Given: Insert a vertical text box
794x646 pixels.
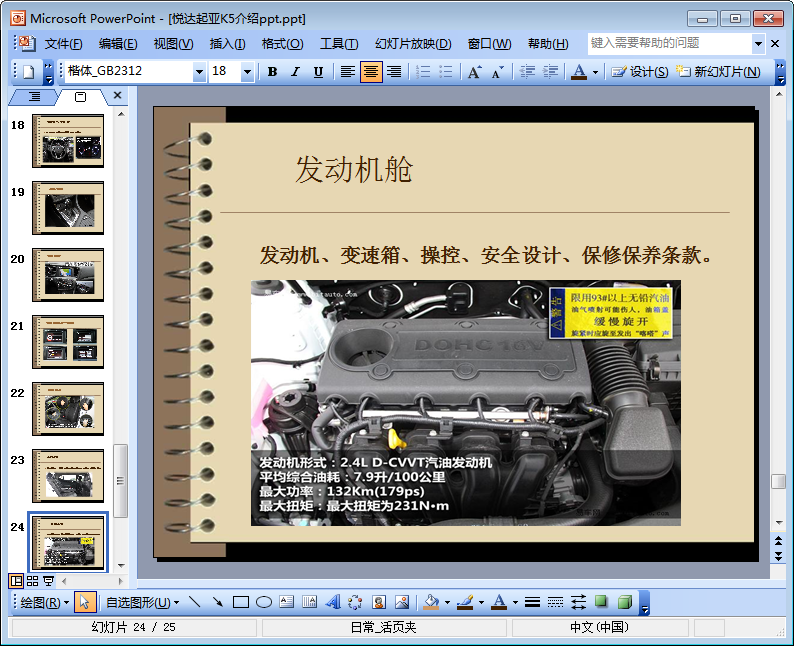Looking at the screenshot, I should 309,602.
